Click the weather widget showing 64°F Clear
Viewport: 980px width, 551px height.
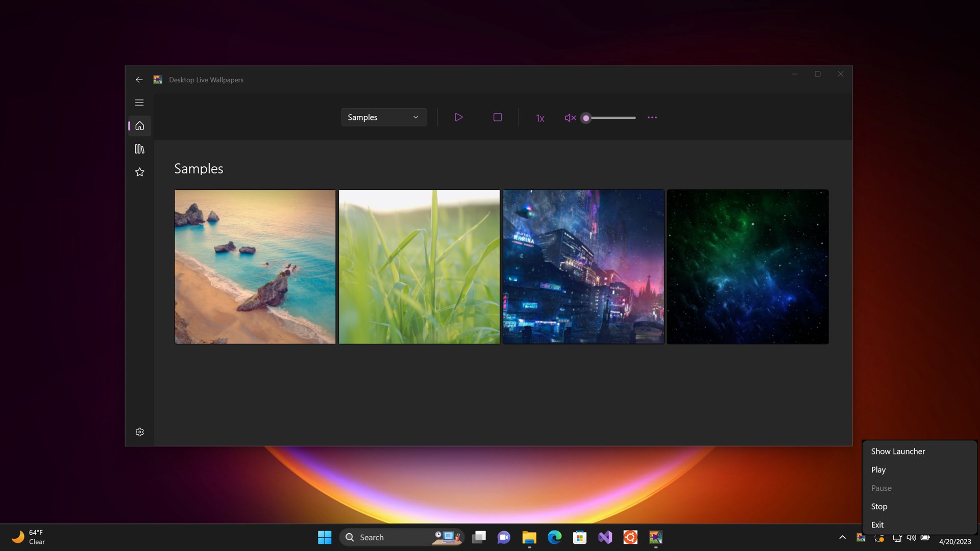[28, 537]
